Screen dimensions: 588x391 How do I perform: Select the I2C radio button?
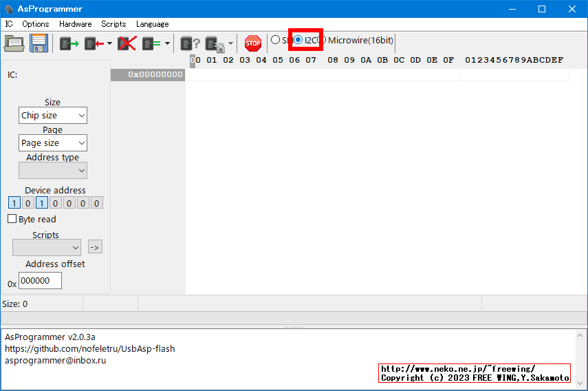298,40
